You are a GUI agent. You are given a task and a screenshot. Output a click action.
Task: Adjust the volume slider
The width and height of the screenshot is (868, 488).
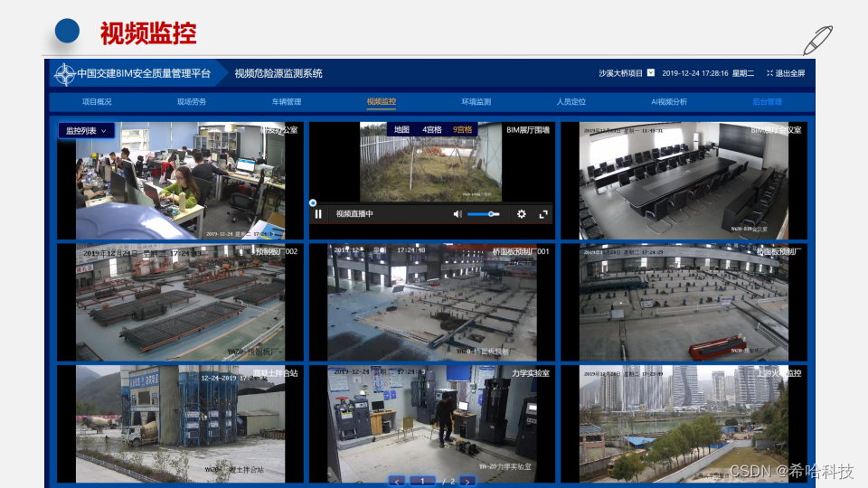click(483, 214)
